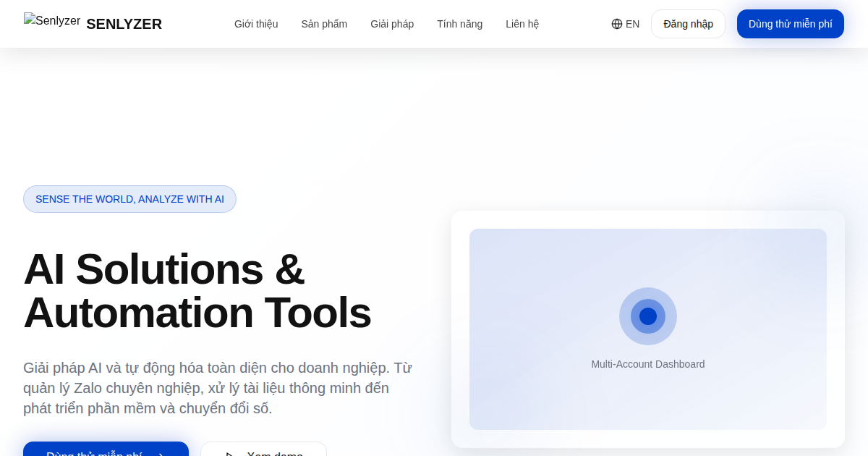Screen dimensions: 868x456
Task: Click the dashboard preview panel
Action: (x=648, y=329)
